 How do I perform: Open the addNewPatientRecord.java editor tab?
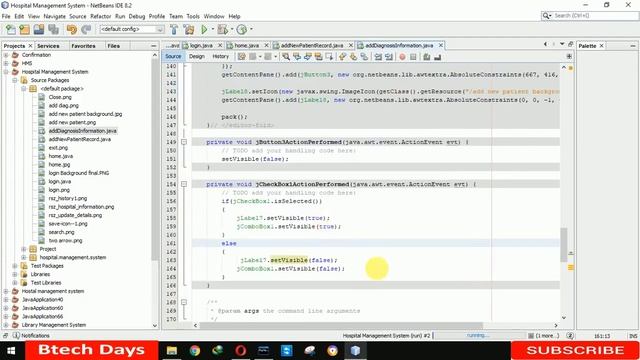pos(312,45)
